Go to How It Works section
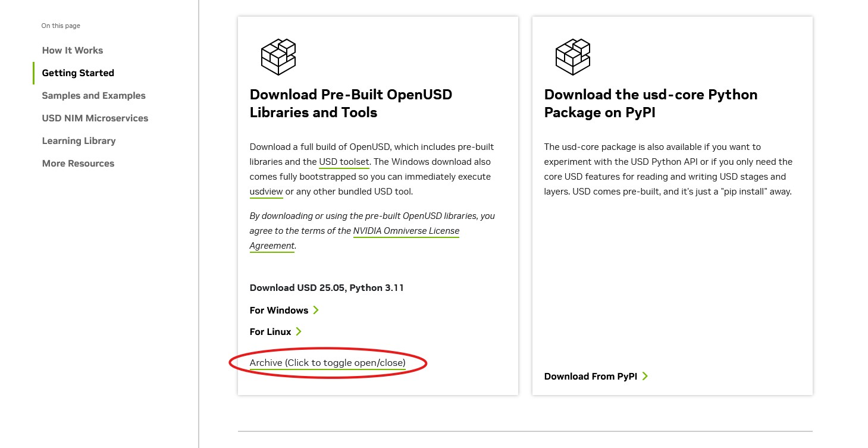The image size is (868, 448). [73, 51]
